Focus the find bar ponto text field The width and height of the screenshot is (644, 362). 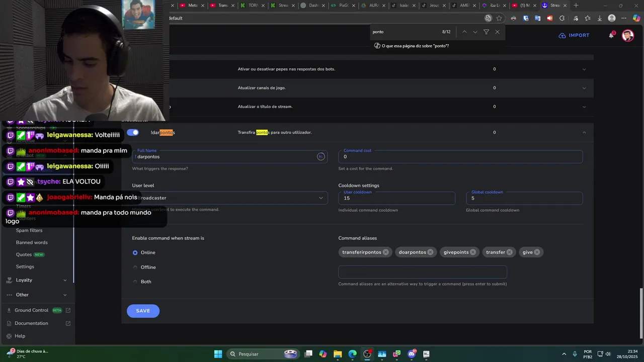tap(405, 32)
